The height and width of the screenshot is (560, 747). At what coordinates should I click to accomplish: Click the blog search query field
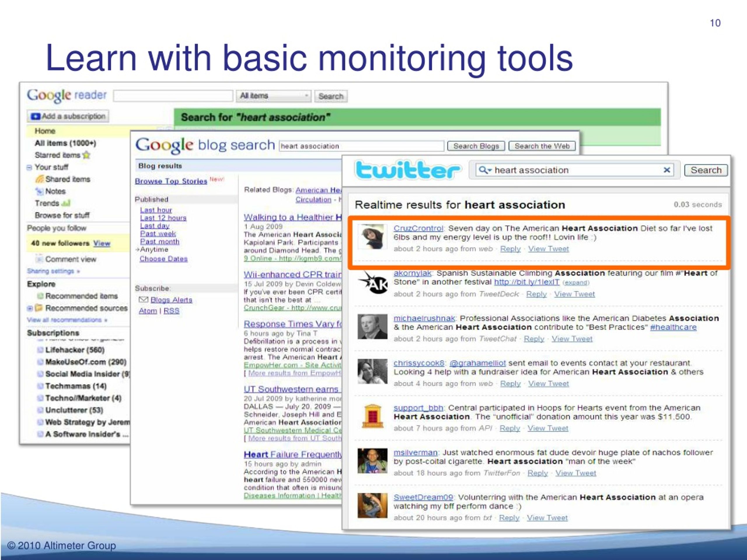pyautogui.click(x=361, y=146)
